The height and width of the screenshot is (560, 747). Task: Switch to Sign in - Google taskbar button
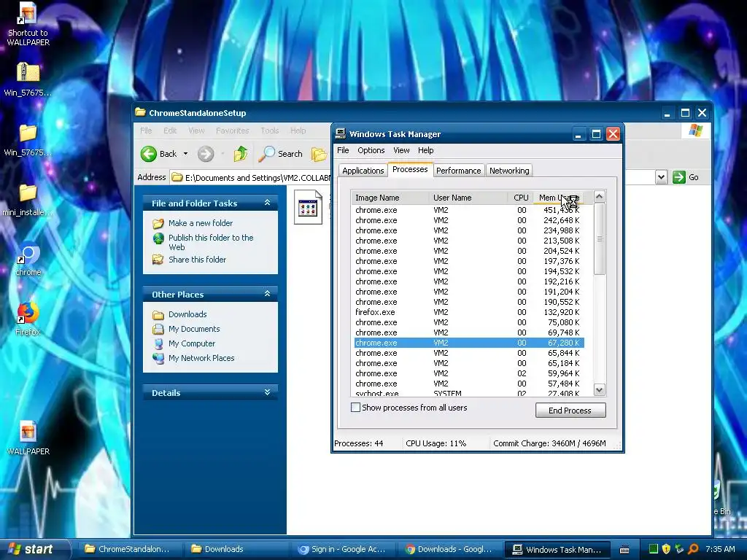click(344, 549)
